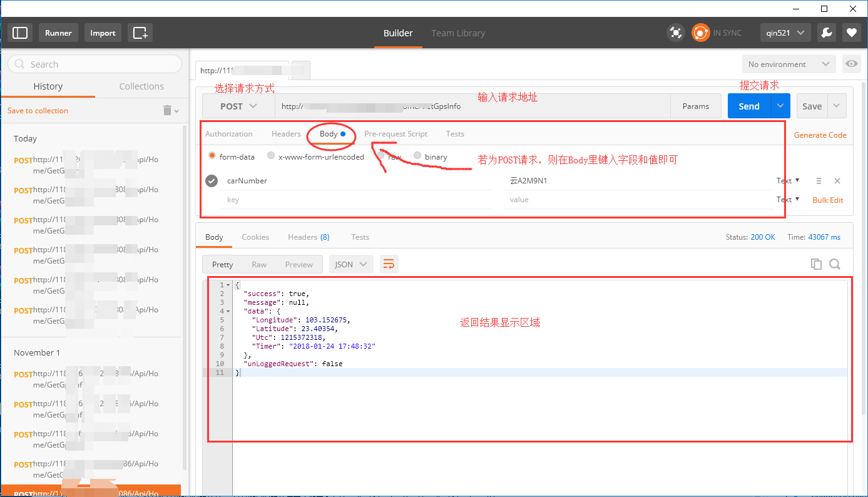Expand the No environment dropdown

789,64
